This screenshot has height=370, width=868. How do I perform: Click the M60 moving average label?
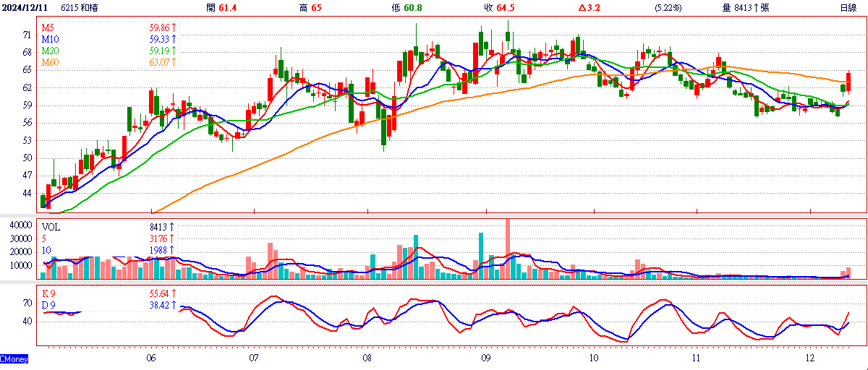coord(50,63)
